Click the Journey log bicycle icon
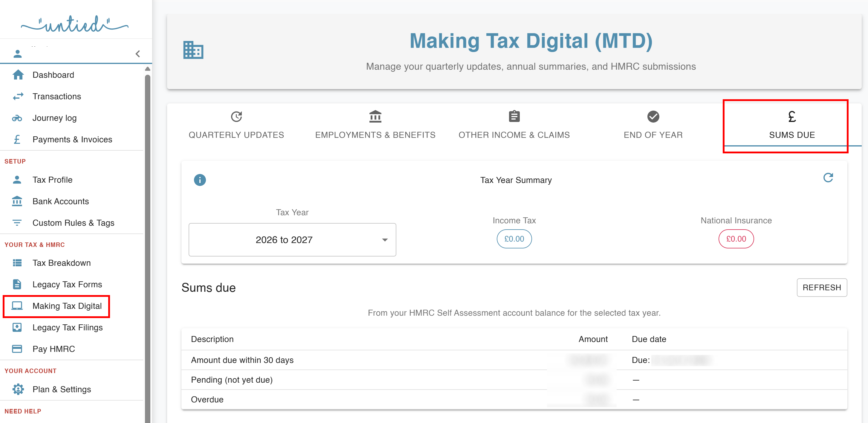The image size is (868, 423). (x=17, y=118)
